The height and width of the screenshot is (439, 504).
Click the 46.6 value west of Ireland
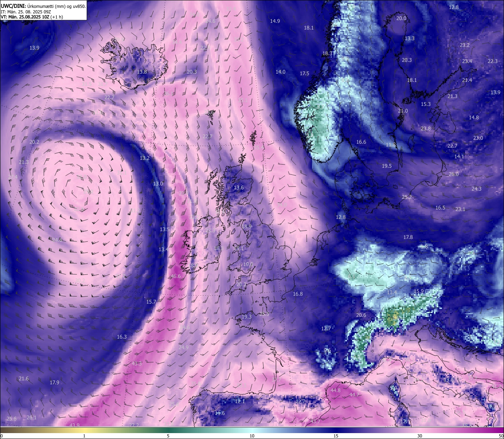(176, 276)
